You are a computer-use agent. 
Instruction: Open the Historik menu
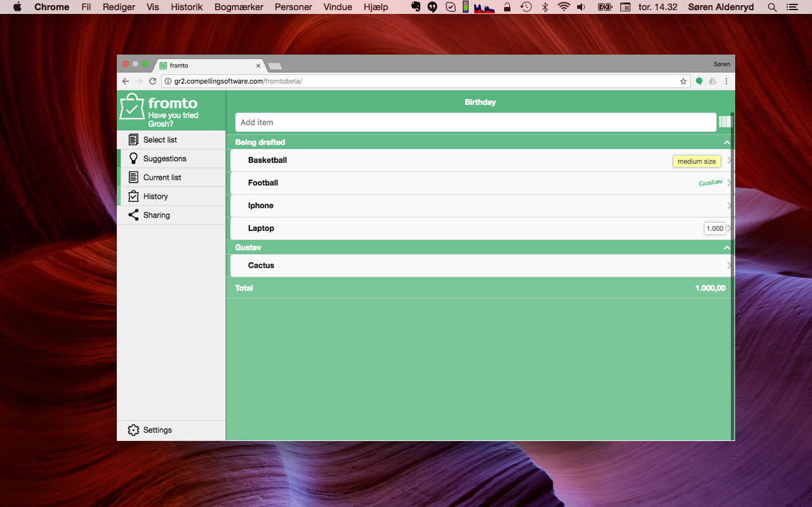tap(187, 7)
